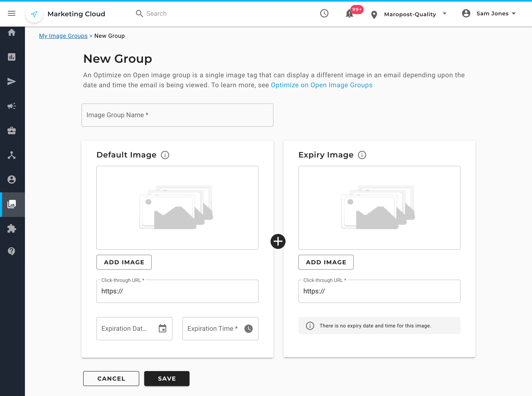The image size is (532, 396).
Task: Click the Default Image info icon
Action: [165, 155]
